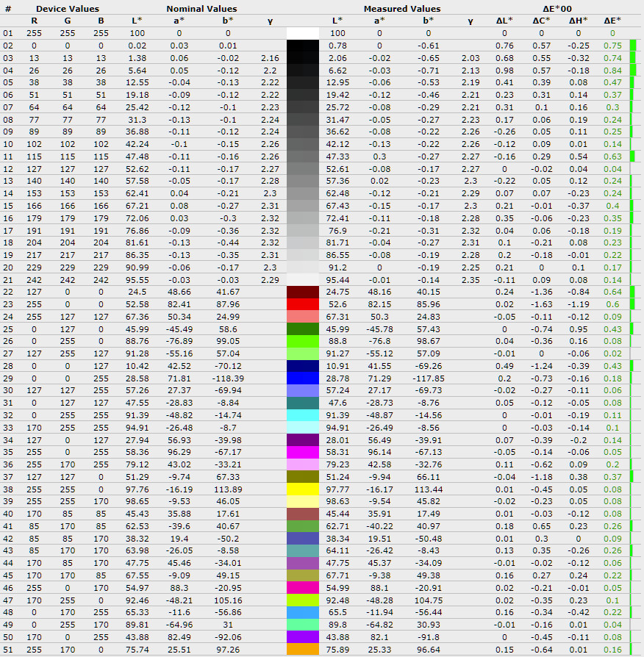The height and width of the screenshot is (657, 644).
Task: Select measured b* value -117.85 in row 29
Action: coord(428,378)
